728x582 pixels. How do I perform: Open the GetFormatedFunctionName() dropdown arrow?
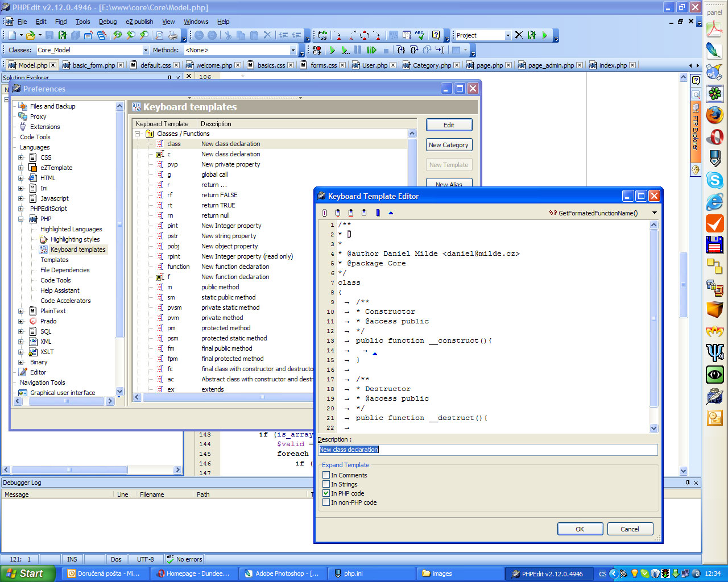pos(654,213)
